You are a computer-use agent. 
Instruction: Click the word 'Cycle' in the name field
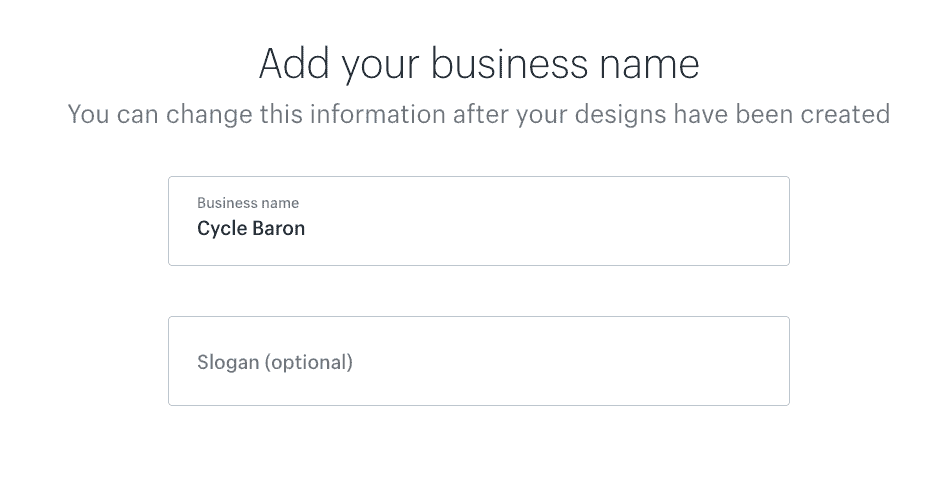[x=219, y=228]
